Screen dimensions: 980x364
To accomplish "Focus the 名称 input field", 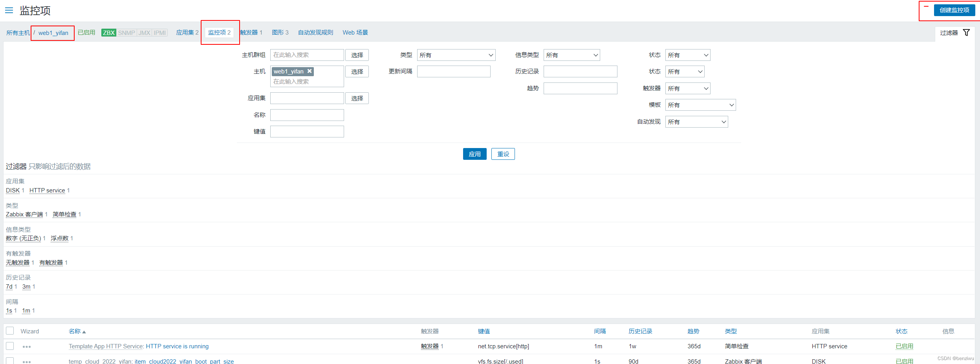I will point(307,115).
